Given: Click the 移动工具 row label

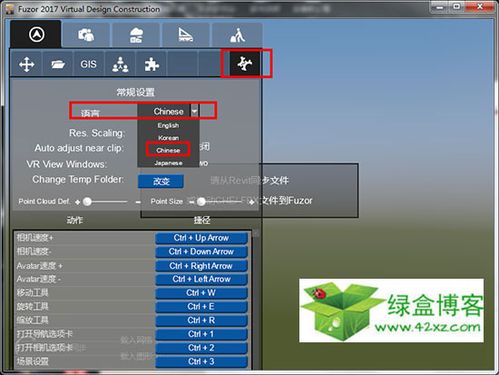Looking at the screenshot, I should coord(32,293).
